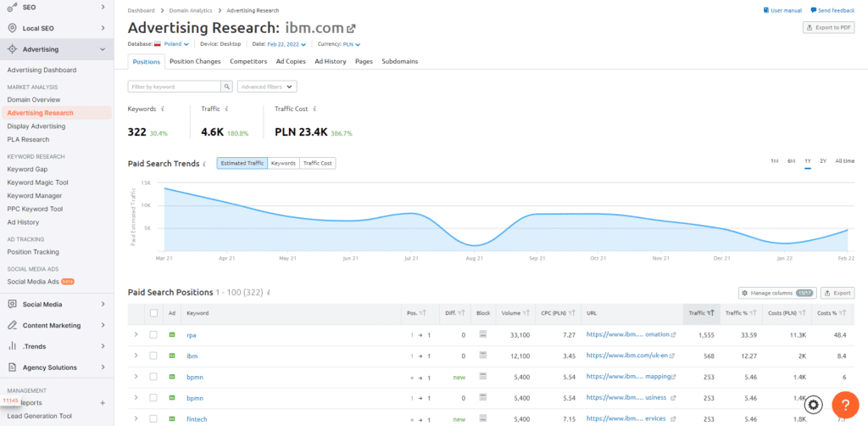
Task: Click the Filter by keyword input field
Action: click(x=175, y=87)
